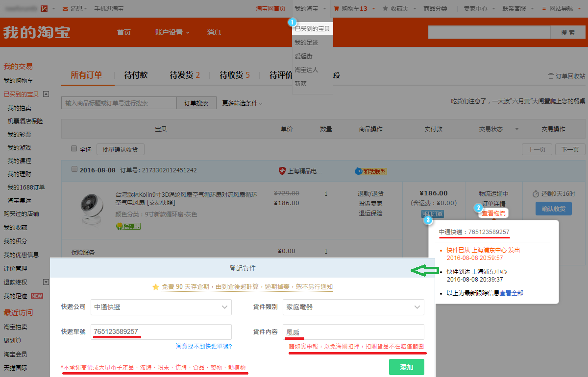Select 我的足迹 in the 我的淘宝 menu
This screenshot has height=377, width=588.
tap(306, 43)
